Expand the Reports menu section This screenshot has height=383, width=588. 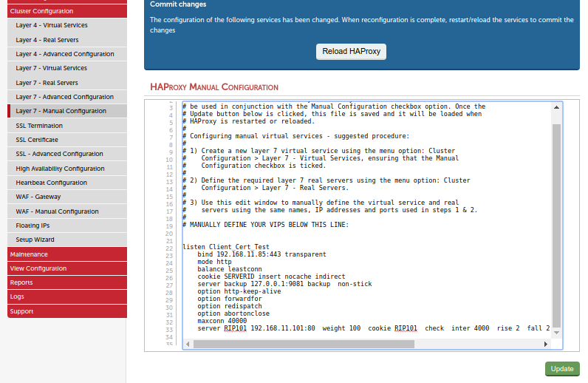tap(67, 282)
